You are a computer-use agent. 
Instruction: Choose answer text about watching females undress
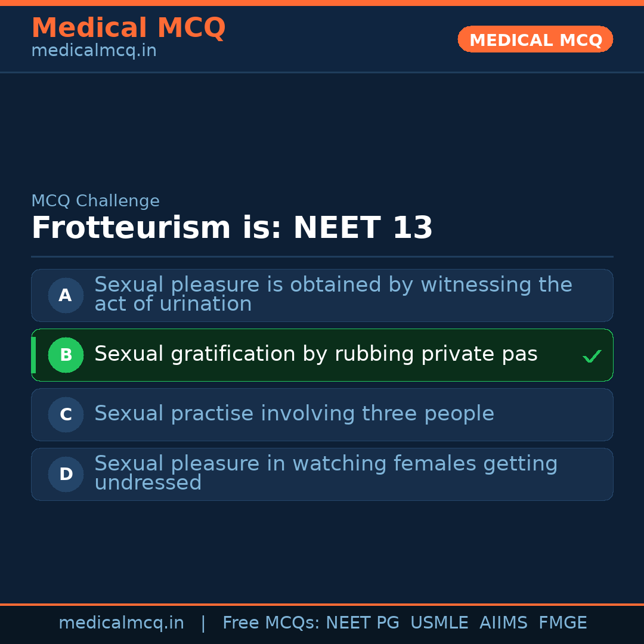(x=326, y=473)
